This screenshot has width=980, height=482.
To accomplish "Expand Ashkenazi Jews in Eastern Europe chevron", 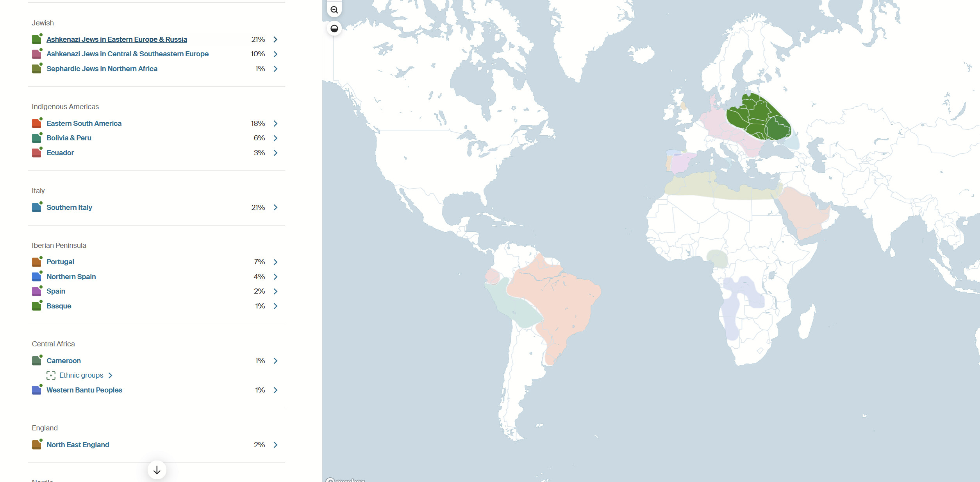I will [275, 39].
